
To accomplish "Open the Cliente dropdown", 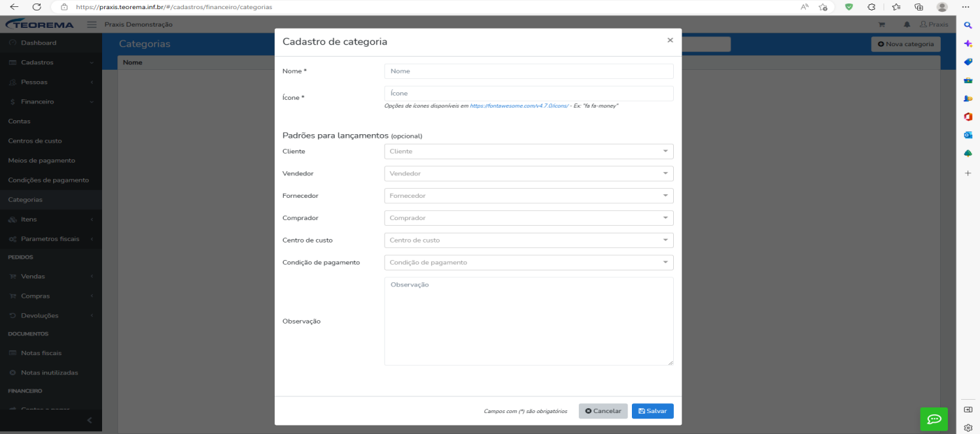I will (528, 152).
